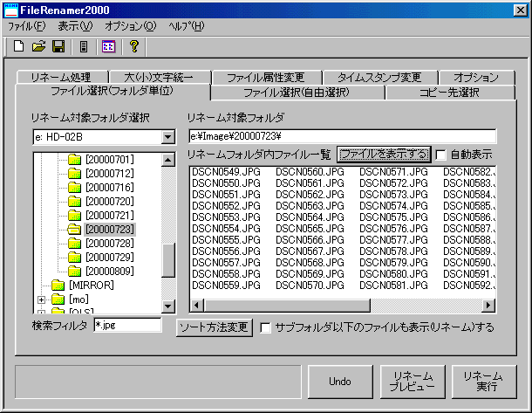Click folder icon beside [20000716]
The width and height of the screenshot is (532, 413).
click(74, 187)
